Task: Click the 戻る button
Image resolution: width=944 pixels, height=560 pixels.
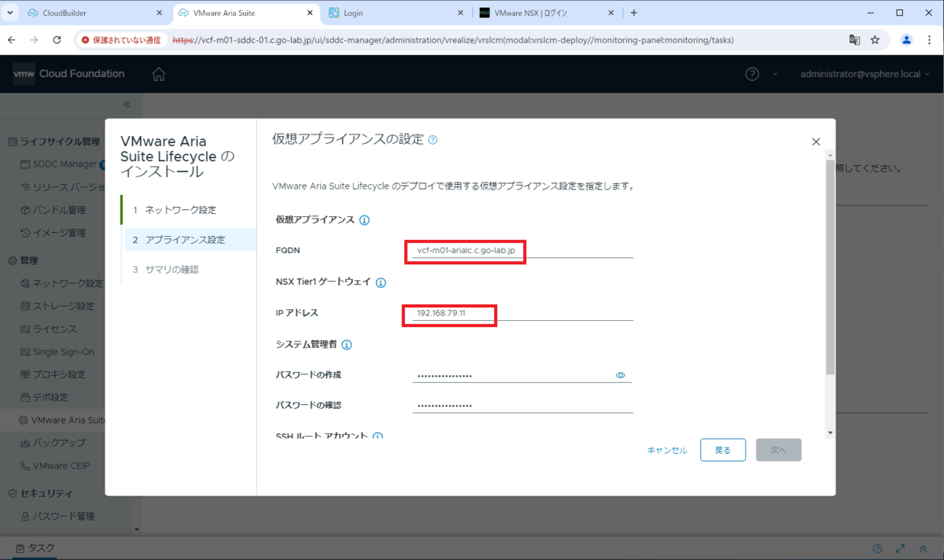Action: [723, 450]
